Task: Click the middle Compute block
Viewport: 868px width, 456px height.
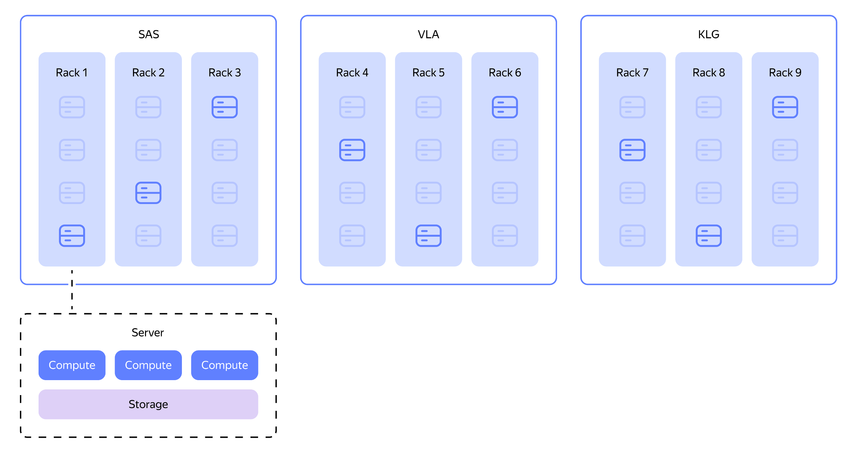Action: (148, 365)
